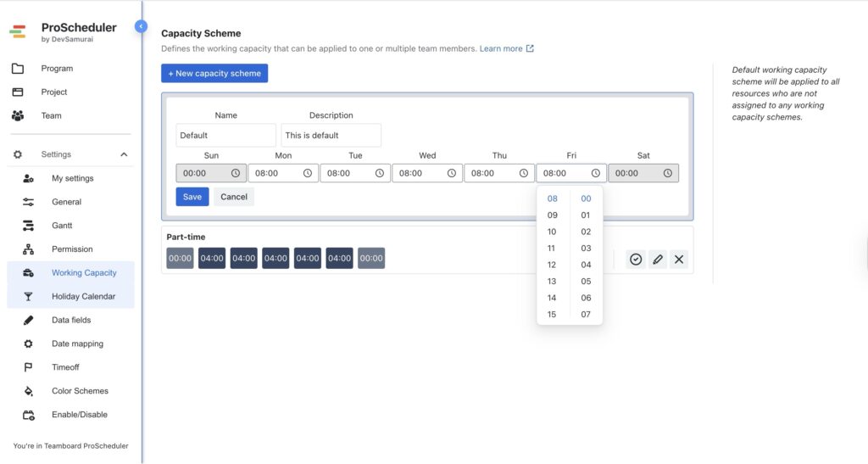Click the New capacity scheme button
The image size is (868, 464).
point(214,74)
